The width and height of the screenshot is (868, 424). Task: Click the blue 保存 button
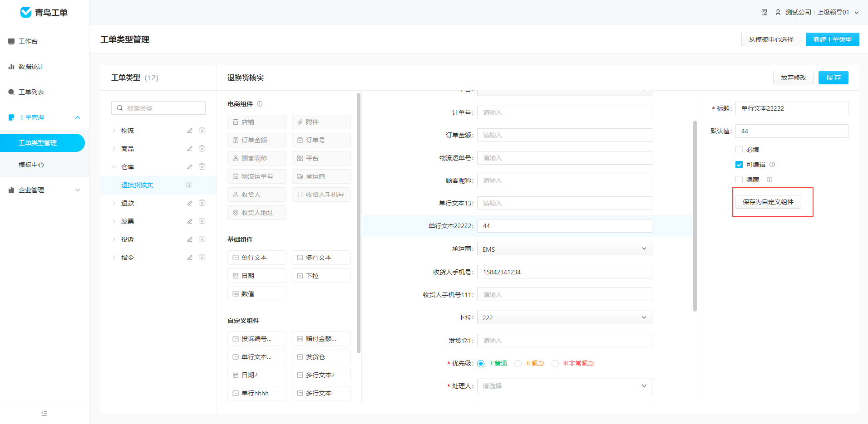833,78
